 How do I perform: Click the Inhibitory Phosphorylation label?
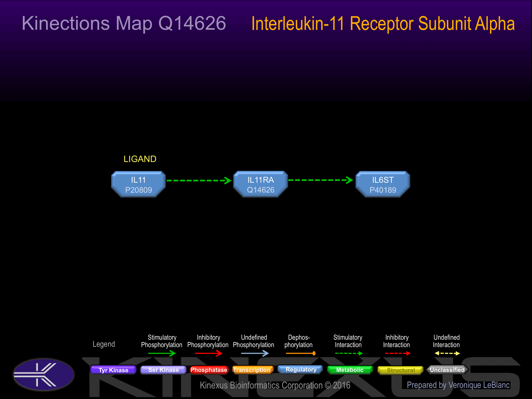coord(208,341)
